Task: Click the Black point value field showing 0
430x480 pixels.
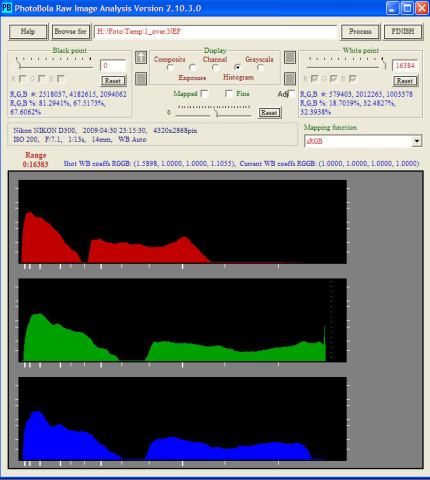Action: [113, 66]
